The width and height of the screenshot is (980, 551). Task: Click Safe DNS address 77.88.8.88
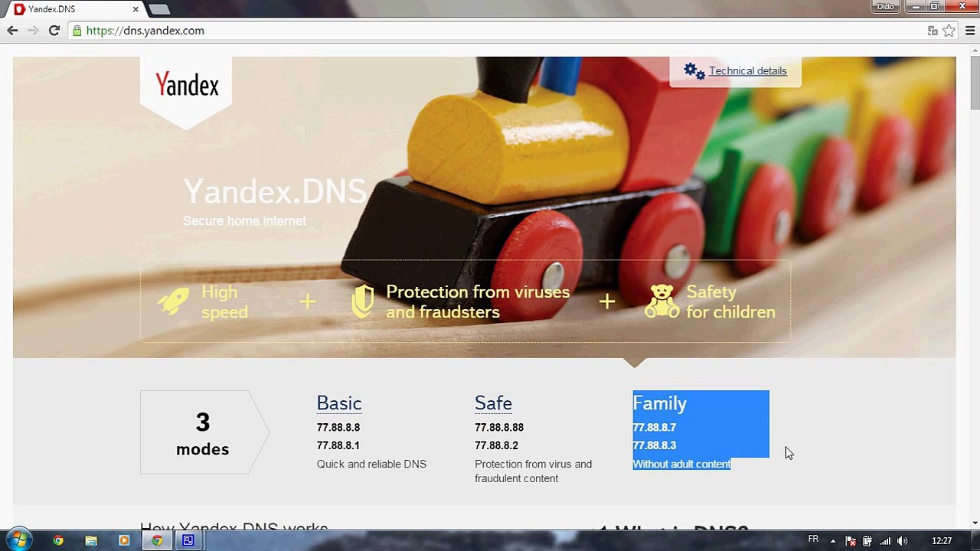[499, 427]
